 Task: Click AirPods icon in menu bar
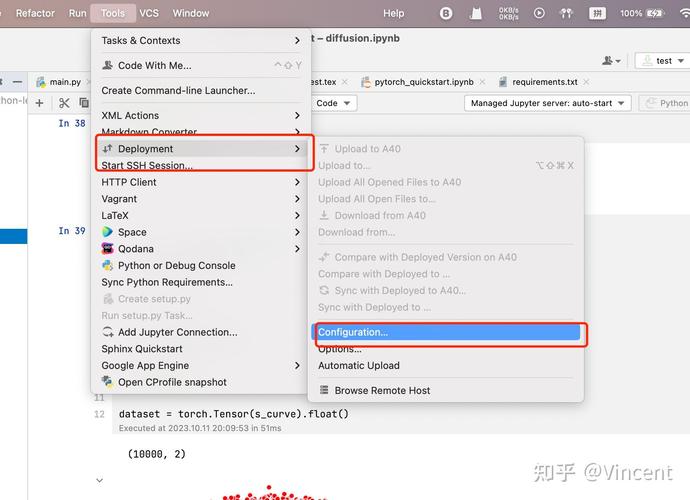(x=566, y=13)
